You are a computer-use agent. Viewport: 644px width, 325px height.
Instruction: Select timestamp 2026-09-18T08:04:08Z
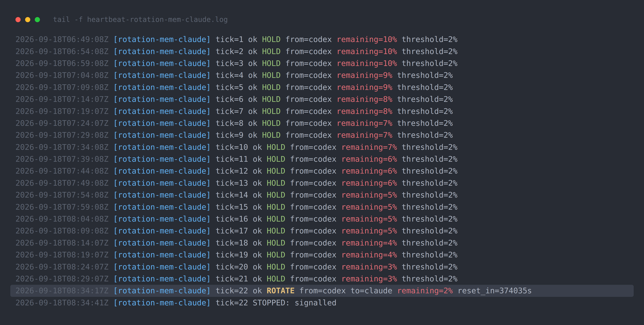click(x=62, y=219)
